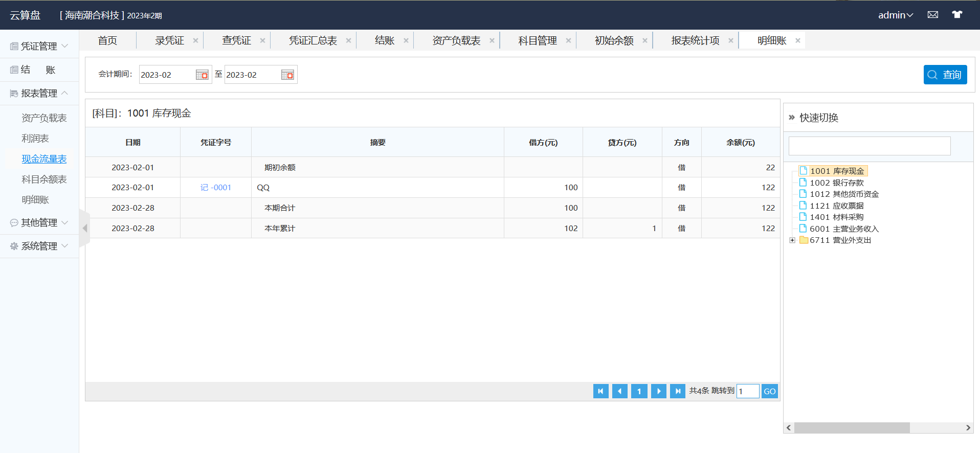Go to the next page arrow

point(658,391)
